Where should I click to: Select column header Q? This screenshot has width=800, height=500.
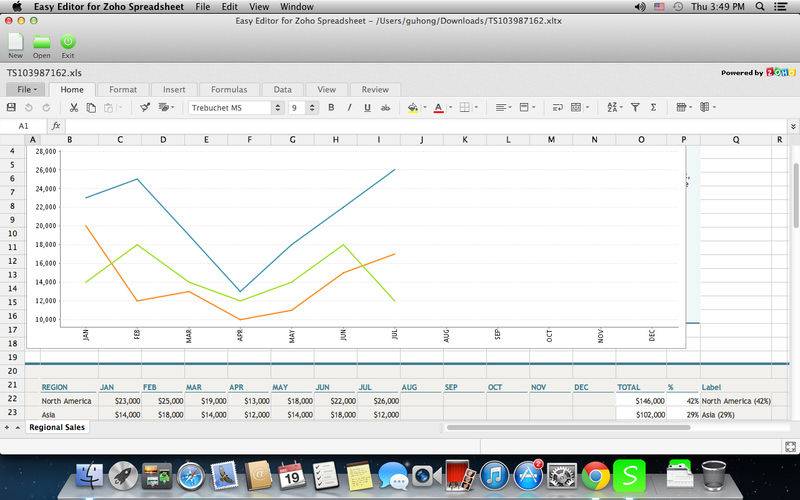pos(736,139)
